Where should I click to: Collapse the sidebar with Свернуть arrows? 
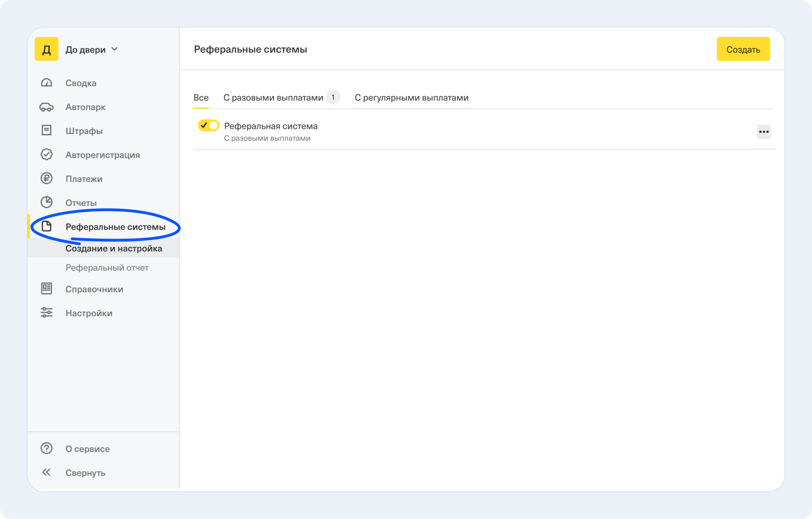coord(46,473)
